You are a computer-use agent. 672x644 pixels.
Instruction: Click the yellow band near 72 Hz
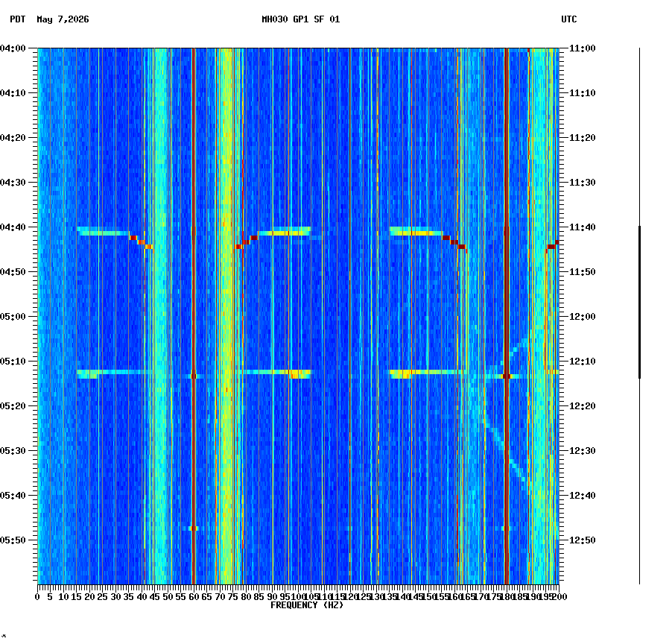[226, 316]
